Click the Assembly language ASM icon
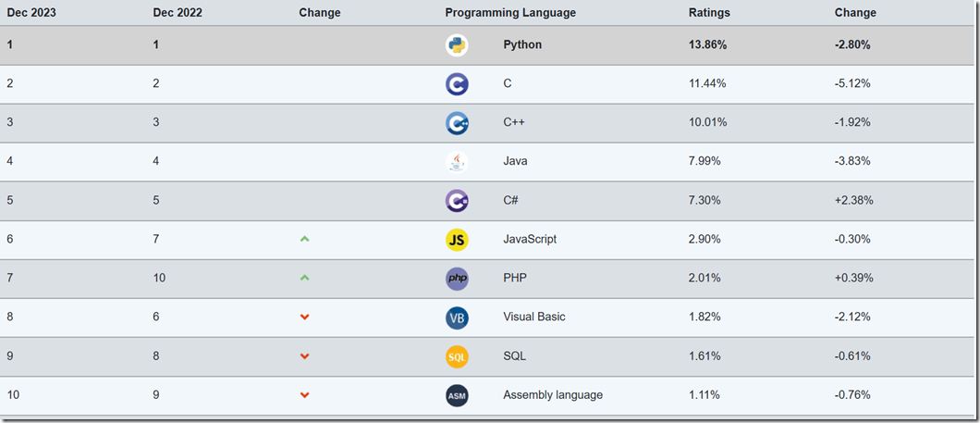980x423 pixels. [457, 394]
